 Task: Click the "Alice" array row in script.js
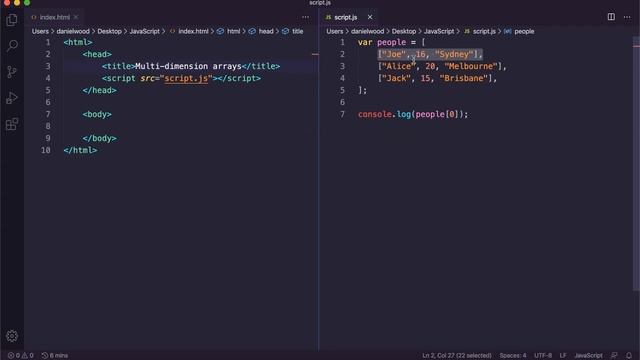pyautogui.click(x=442, y=66)
